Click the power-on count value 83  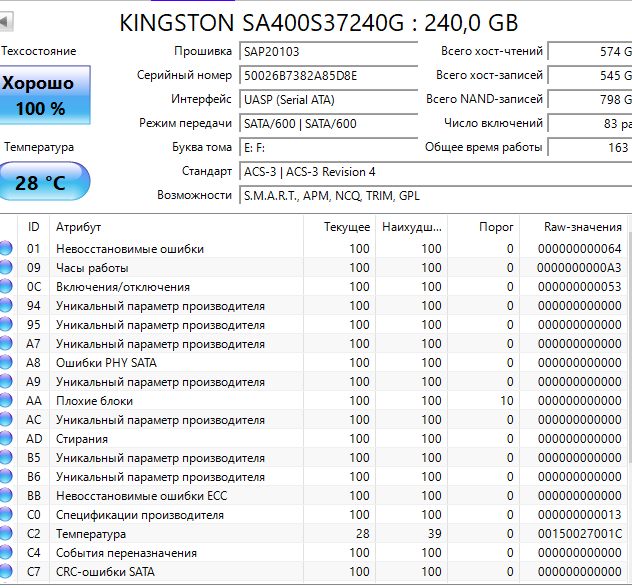(590, 123)
